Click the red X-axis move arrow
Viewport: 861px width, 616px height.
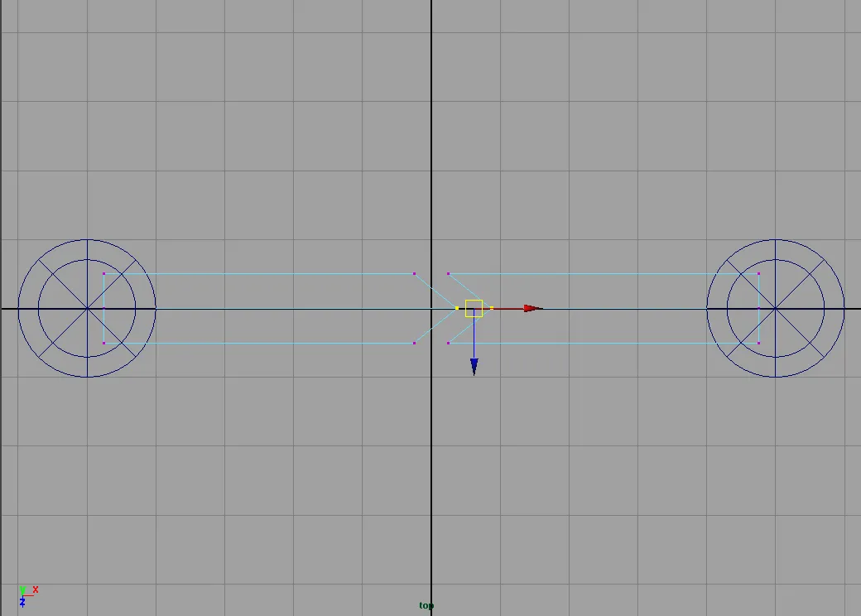[x=533, y=308]
